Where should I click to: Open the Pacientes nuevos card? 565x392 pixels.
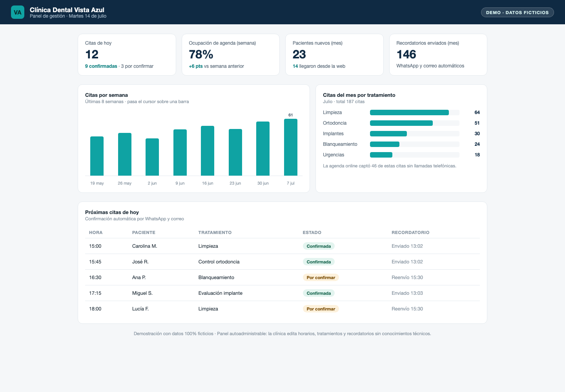334,54
